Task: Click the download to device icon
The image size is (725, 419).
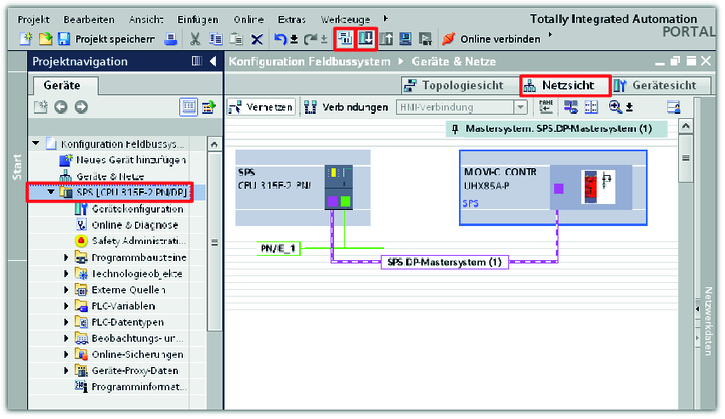Action: 365,39
